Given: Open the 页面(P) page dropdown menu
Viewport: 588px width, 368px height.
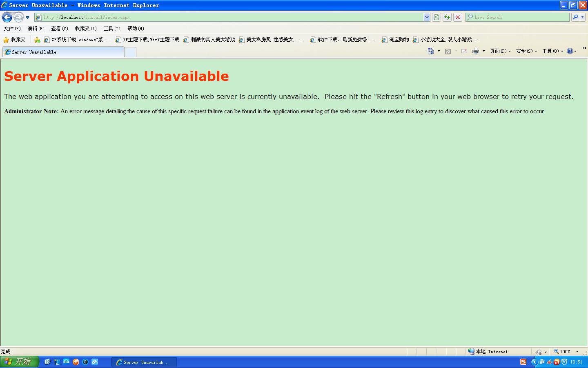Looking at the screenshot, I should [x=500, y=51].
